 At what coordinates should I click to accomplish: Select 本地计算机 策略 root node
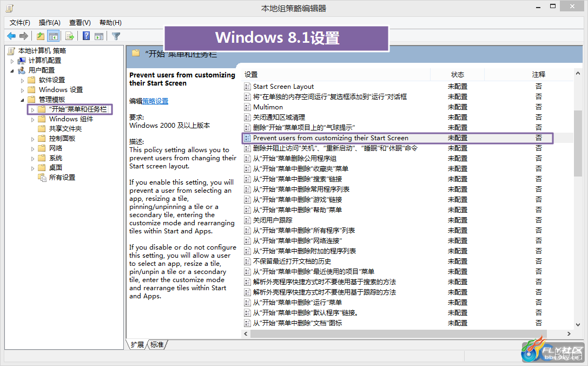point(42,51)
